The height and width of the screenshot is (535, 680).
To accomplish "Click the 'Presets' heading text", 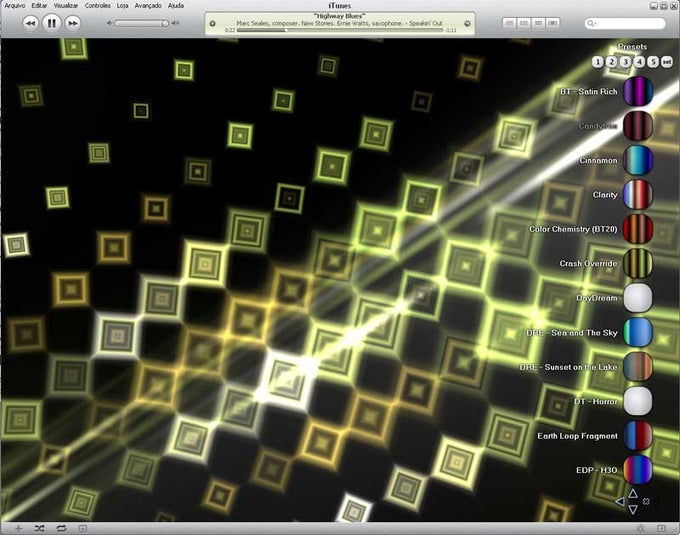I will point(632,47).
